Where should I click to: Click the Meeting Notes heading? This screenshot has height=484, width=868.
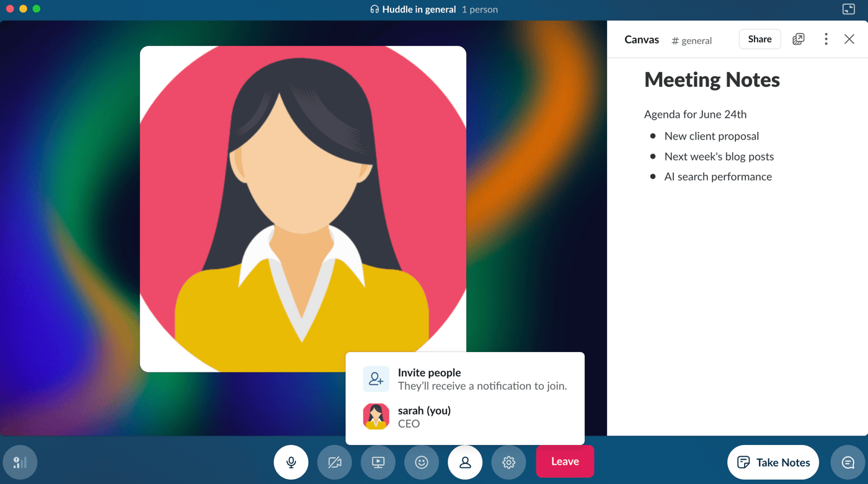coord(712,79)
